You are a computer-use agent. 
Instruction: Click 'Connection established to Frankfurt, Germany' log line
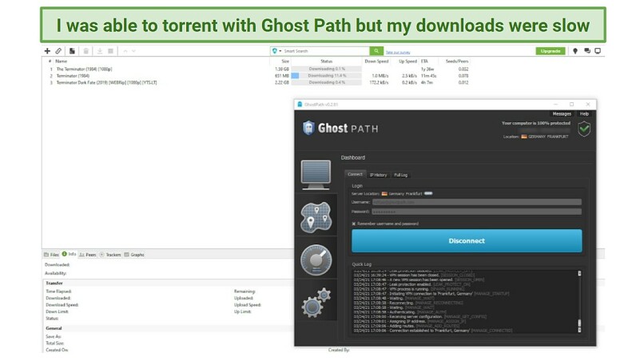[432, 331]
